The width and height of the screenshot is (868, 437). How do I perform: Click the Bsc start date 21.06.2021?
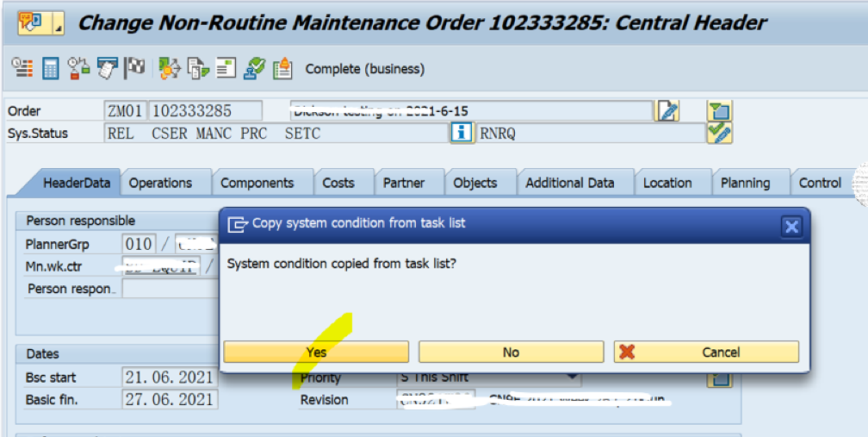[x=170, y=378]
